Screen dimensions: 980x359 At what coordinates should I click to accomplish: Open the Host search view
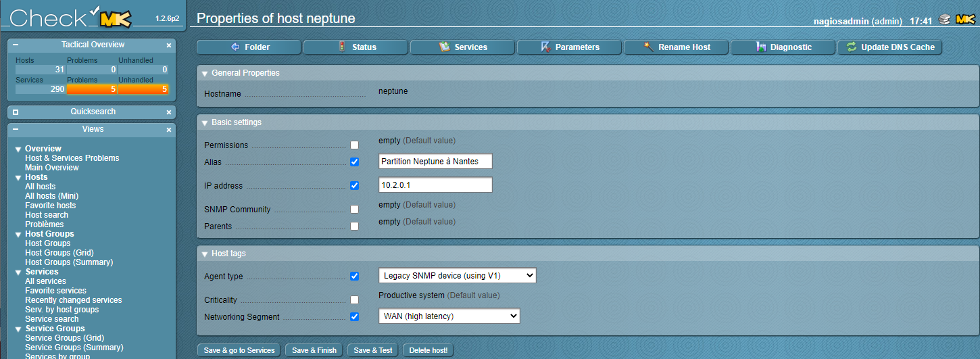[x=47, y=215]
